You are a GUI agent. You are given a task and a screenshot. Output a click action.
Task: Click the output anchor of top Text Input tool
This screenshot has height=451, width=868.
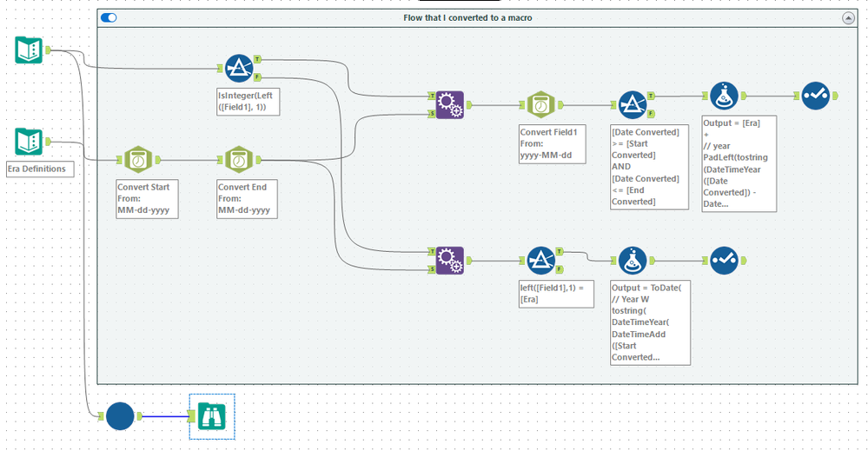(x=48, y=50)
